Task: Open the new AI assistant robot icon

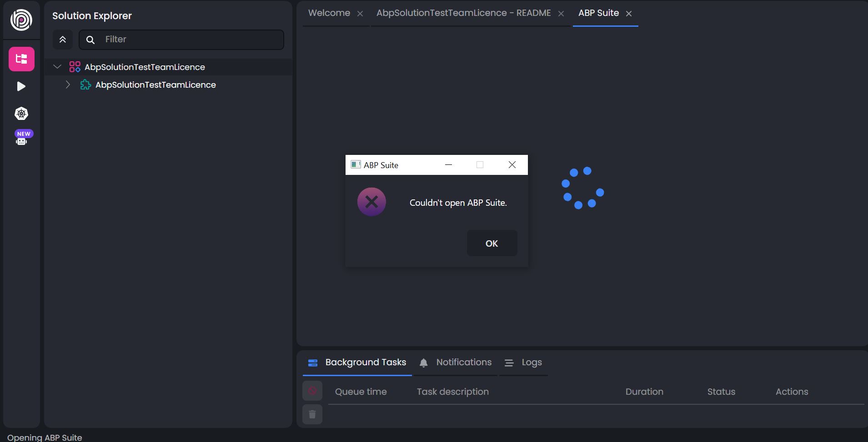Action: tap(21, 140)
